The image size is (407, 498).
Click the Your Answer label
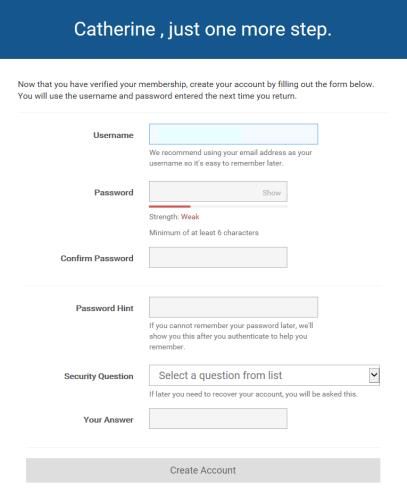(108, 420)
